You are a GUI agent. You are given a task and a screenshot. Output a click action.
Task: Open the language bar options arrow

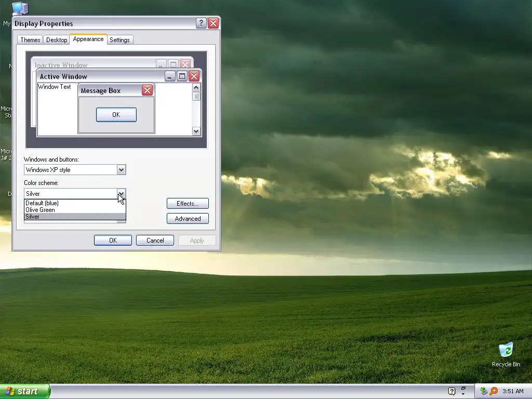click(x=463, y=394)
